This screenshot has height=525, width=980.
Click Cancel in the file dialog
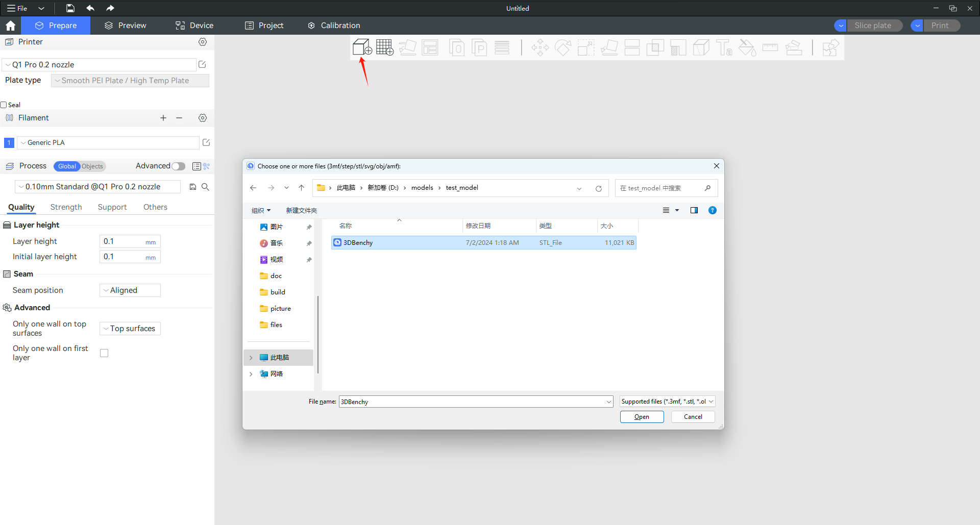tap(693, 417)
